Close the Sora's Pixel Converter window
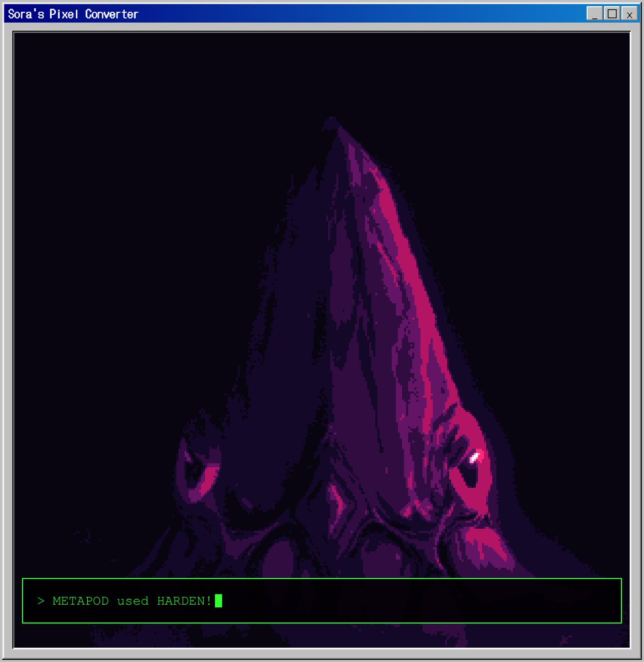Image resolution: width=644 pixels, height=662 pixels. [629, 14]
